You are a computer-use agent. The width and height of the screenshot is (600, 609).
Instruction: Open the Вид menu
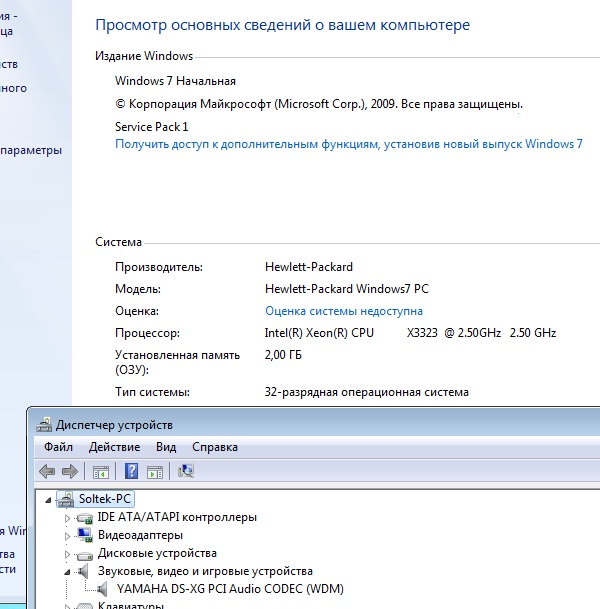pos(166,447)
